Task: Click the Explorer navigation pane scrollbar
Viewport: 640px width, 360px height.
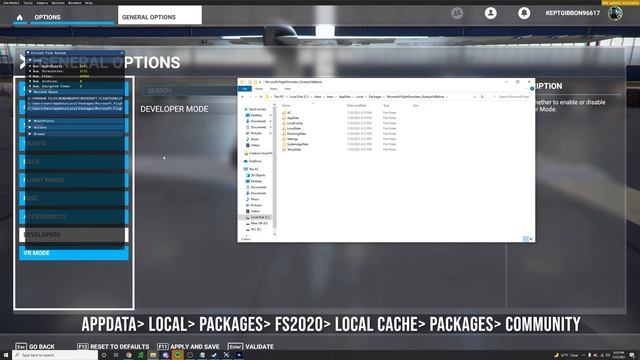Action: [x=275, y=167]
